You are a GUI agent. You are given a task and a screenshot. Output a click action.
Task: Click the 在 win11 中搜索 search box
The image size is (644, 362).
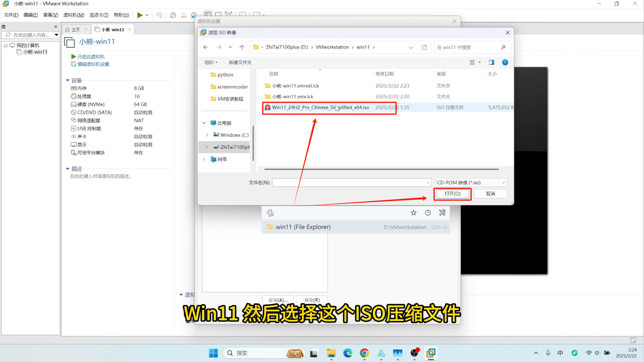pyautogui.click(x=472, y=47)
